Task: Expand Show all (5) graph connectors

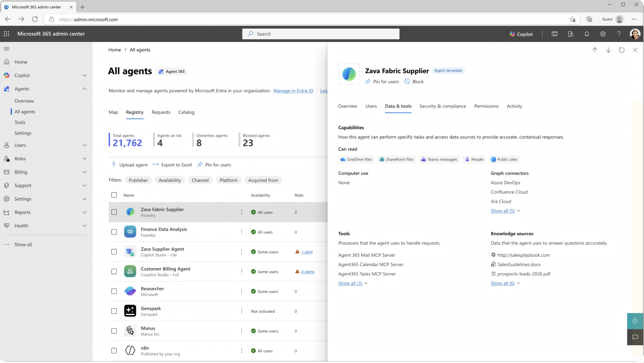Action: point(505,211)
